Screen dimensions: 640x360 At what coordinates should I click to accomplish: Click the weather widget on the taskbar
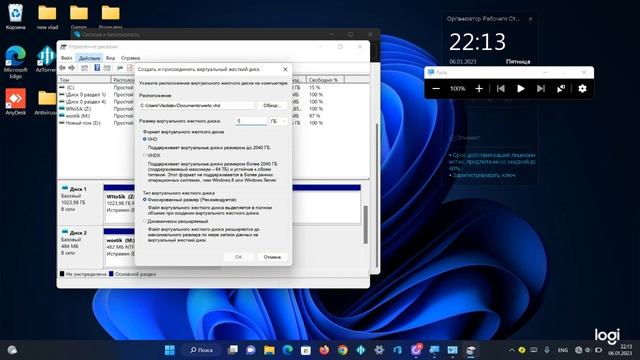pos(12,350)
